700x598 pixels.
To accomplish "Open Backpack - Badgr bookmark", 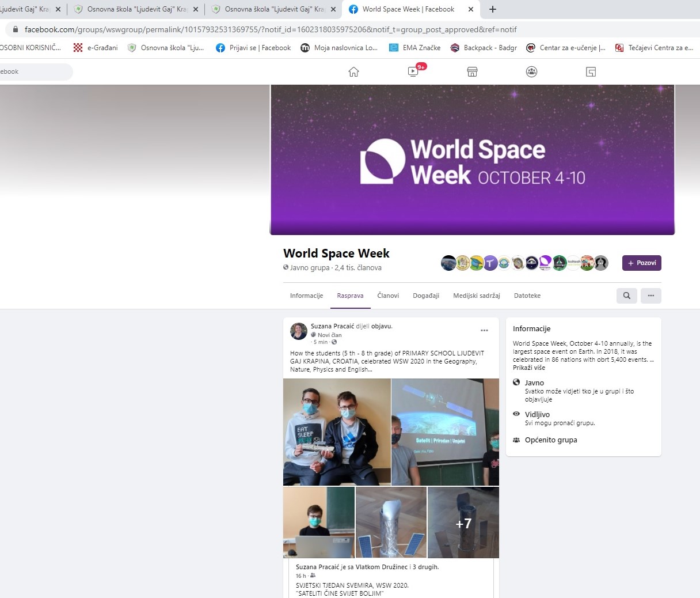I will coord(484,48).
